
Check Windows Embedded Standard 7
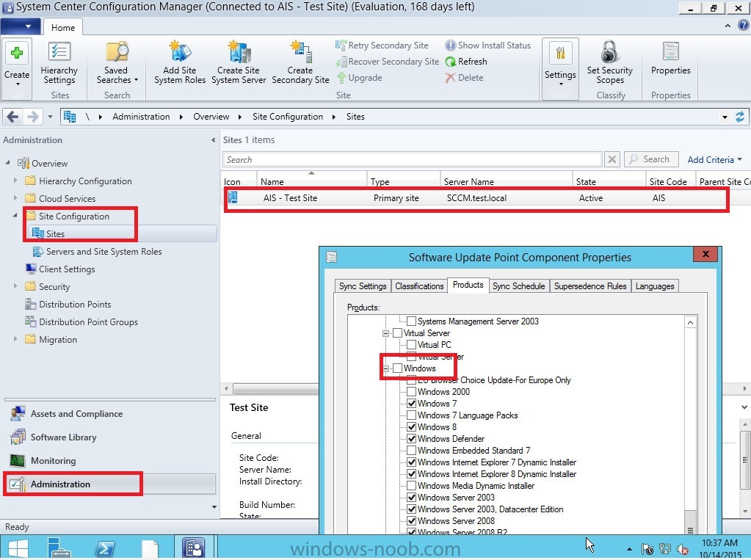click(411, 451)
